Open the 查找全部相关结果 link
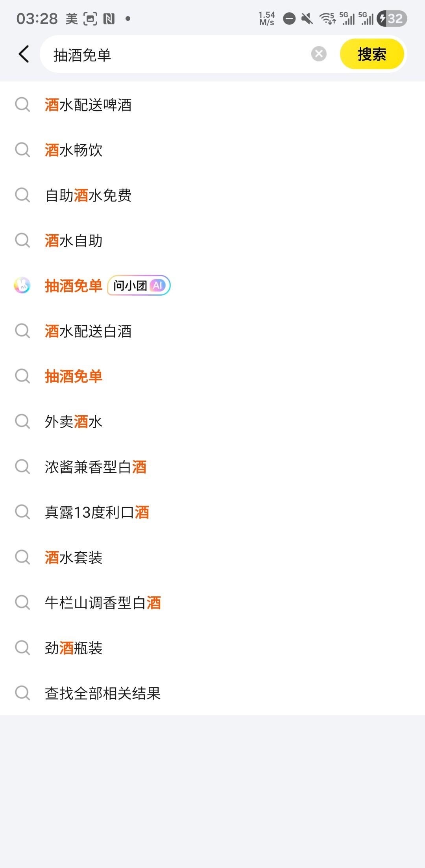The width and height of the screenshot is (425, 868). [x=103, y=694]
